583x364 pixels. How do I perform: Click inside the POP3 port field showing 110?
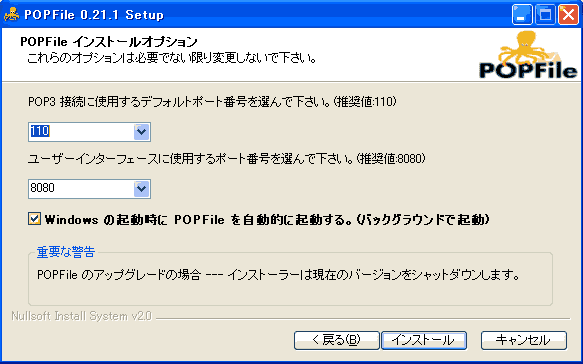[x=81, y=132]
